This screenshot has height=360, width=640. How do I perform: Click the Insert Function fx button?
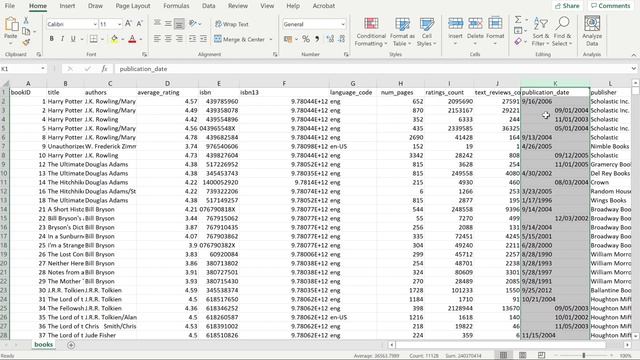point(104,69)
